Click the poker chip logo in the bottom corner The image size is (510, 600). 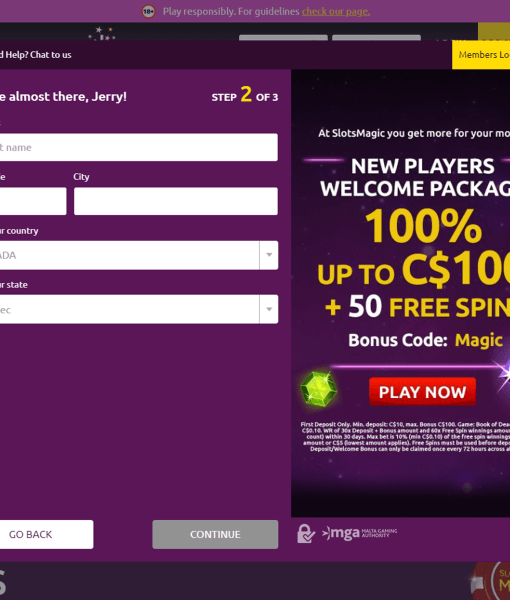490,581
